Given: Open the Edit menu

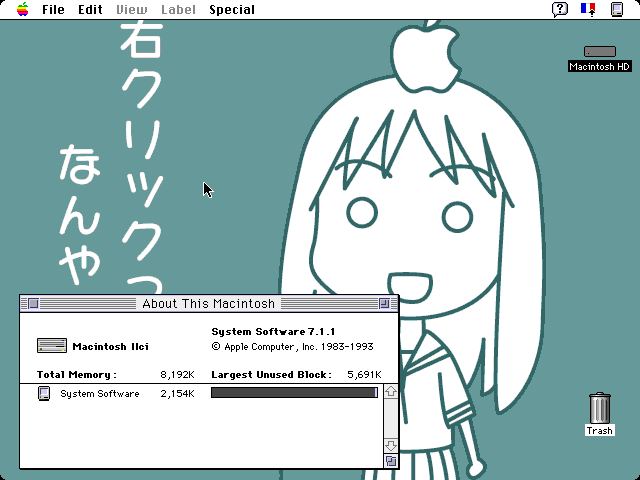Looking at the screenshot, I should tap(90, 9).
